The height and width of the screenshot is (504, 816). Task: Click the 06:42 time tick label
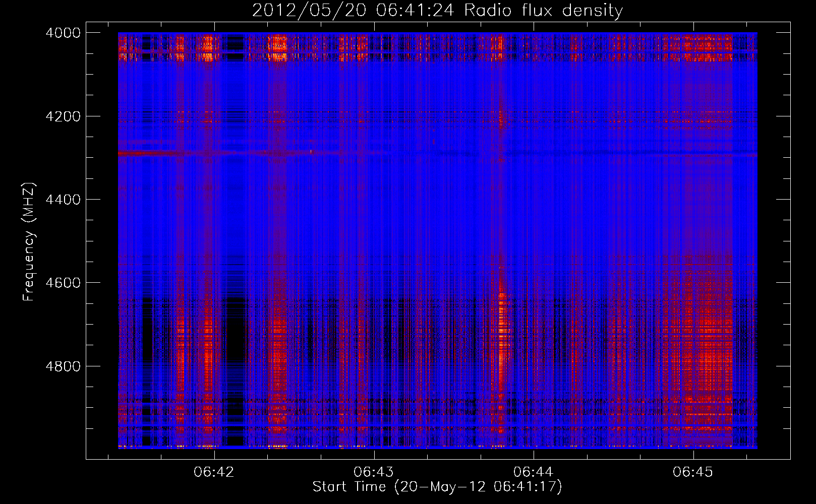point(214,472)
